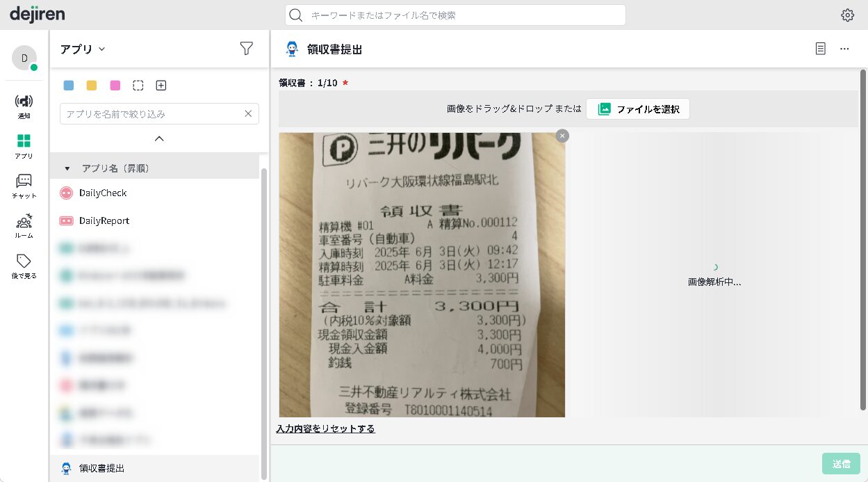
Task: Collapse the filter panel with up chevron
Action: [x=159, y=138]
